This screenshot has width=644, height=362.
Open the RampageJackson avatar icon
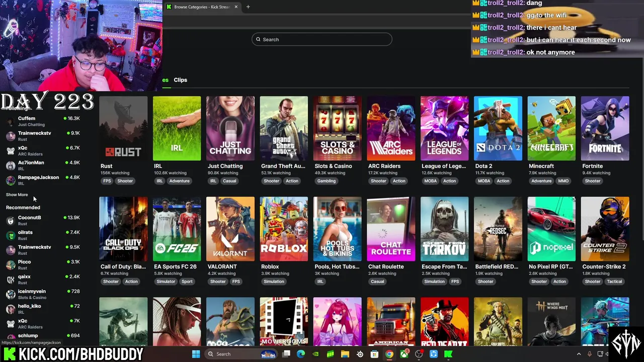click(11, 180)
